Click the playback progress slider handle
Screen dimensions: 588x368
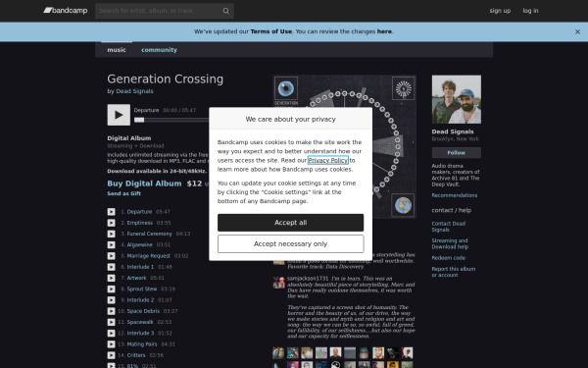(x=139, y=120)
